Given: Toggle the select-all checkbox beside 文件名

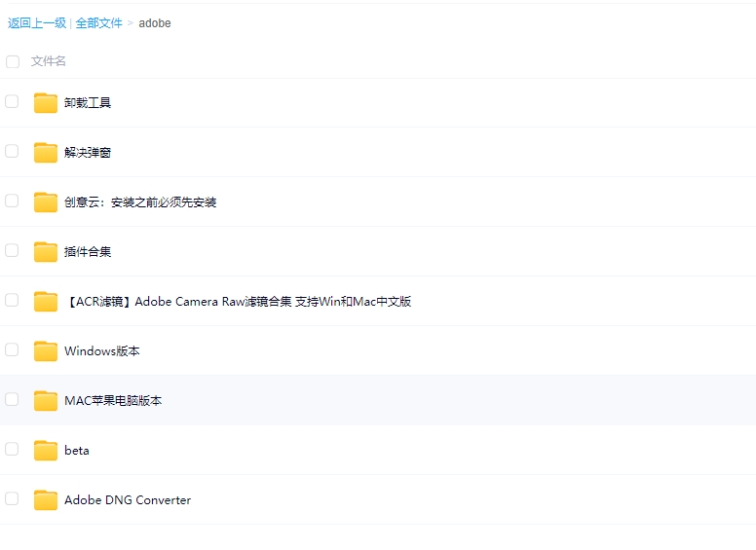Looking at the screenshot, I should coord(13,61).
